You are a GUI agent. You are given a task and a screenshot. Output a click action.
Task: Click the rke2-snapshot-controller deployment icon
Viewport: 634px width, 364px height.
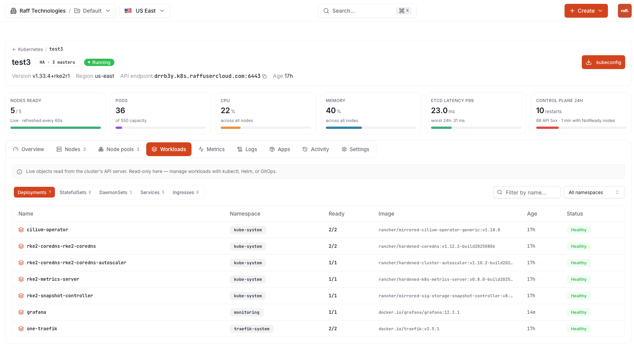[21, 296]
